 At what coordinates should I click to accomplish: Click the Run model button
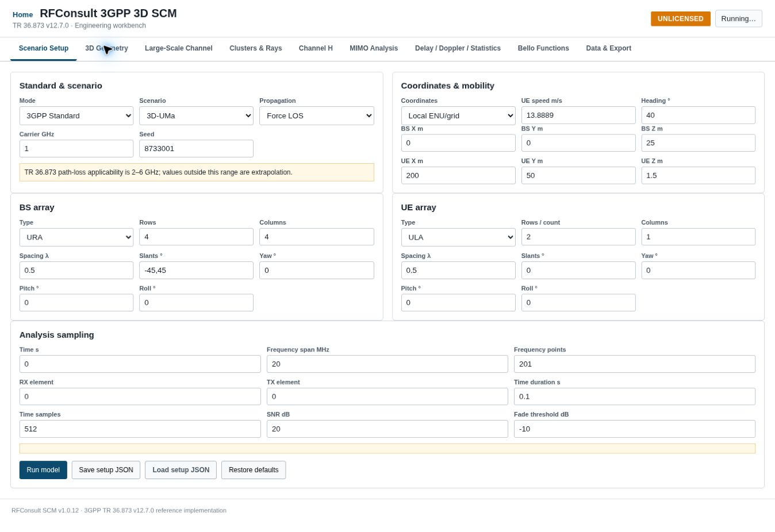tap(43, 470)
